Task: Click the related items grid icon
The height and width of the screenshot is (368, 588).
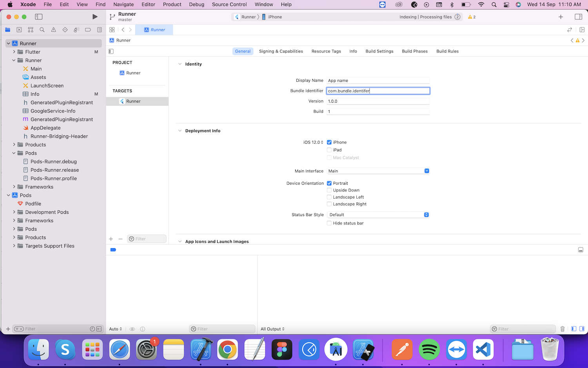Action: pos(112,30)
